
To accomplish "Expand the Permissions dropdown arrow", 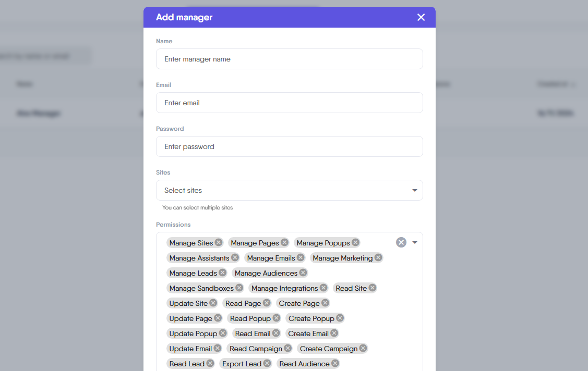I will pos(415,242).
